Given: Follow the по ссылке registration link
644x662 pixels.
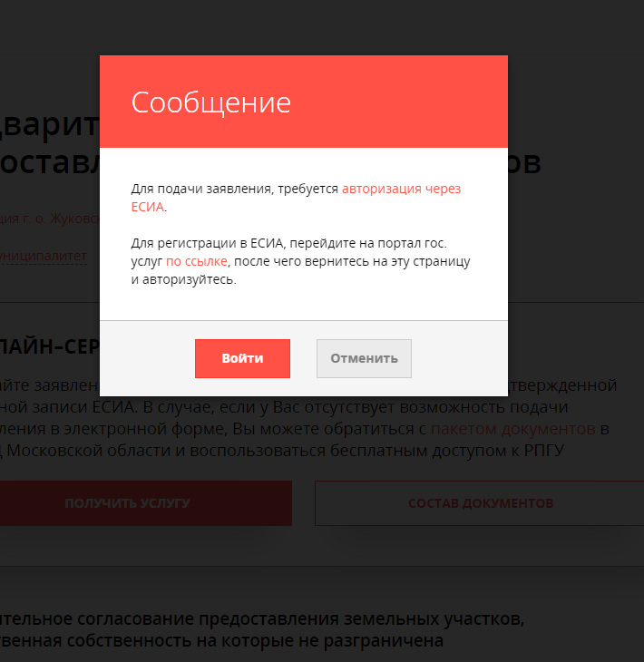Looking at the screenshot, I should point(196,261).
